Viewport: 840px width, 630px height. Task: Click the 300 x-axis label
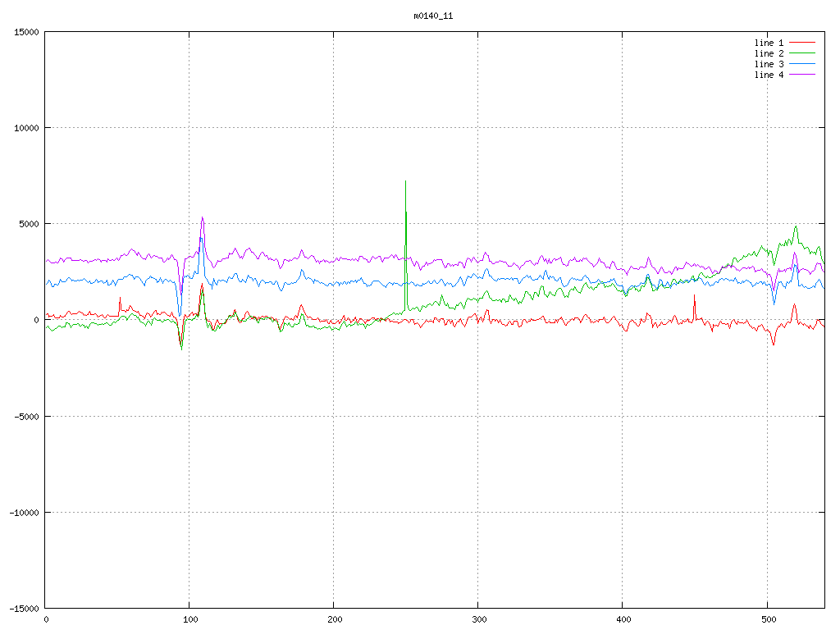tap(479, 620)
